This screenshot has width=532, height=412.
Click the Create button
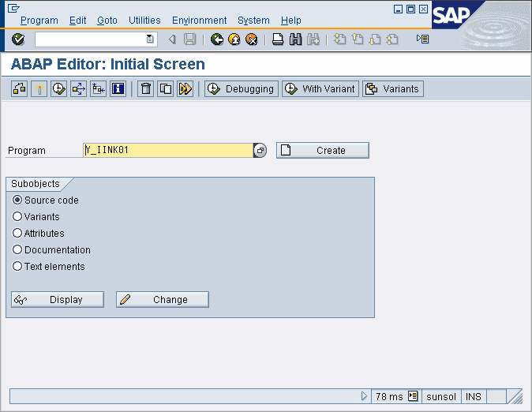tap(323, 150)
